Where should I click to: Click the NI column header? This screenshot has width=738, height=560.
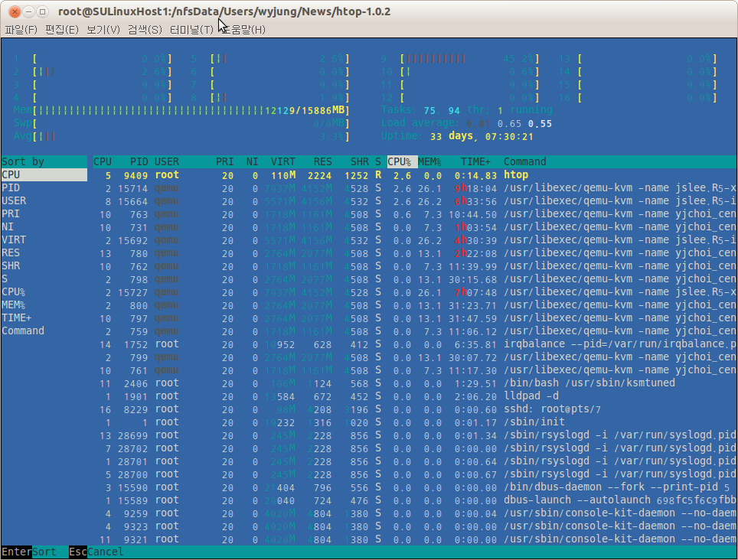tap(253, 161)
